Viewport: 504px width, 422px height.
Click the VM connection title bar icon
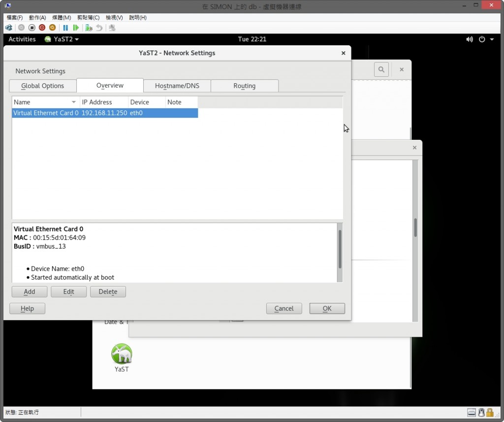[x=8, y=6]
